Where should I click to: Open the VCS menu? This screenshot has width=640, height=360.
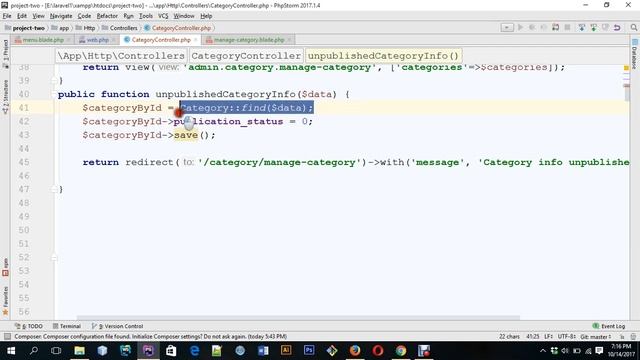[163, 16]
